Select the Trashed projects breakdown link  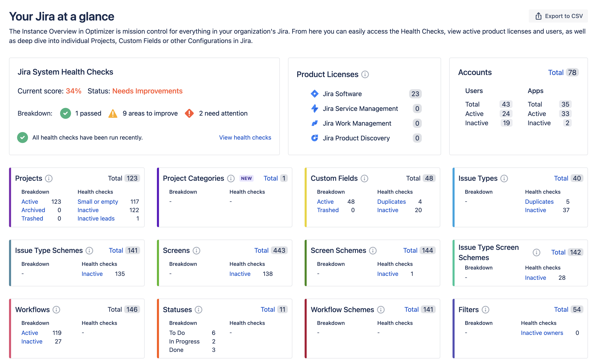point(32,218)
